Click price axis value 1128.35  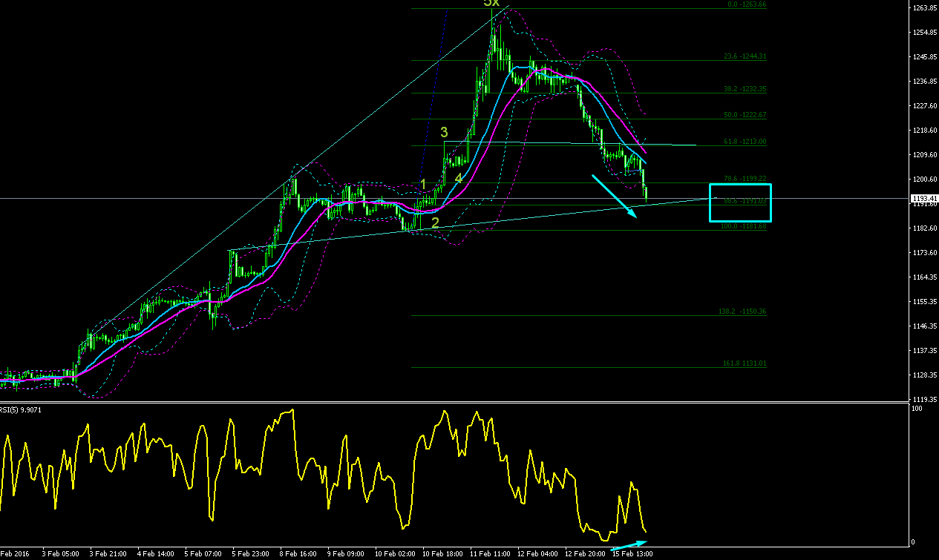coord(924,375)
